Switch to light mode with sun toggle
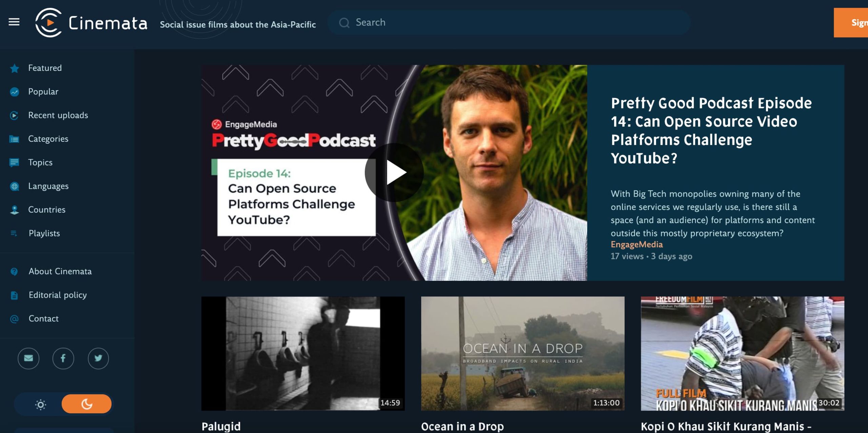868x433 pixels. (40, 404)
